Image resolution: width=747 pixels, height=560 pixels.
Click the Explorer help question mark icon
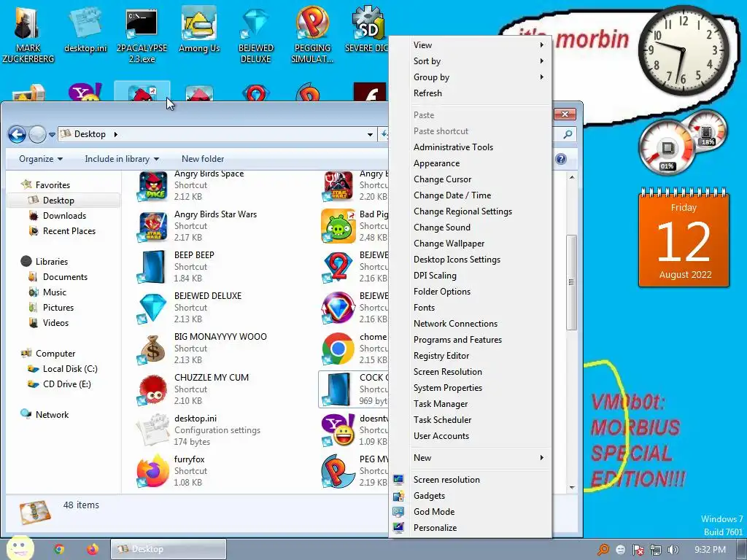pos(561,159)
